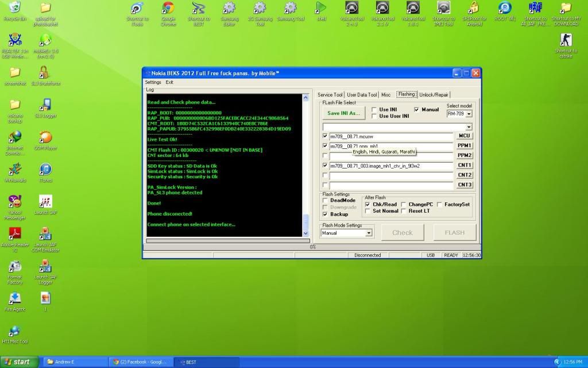Launch Google Chrome from the desktop
This screenshot has width=588, height=368.
[168, 9]
